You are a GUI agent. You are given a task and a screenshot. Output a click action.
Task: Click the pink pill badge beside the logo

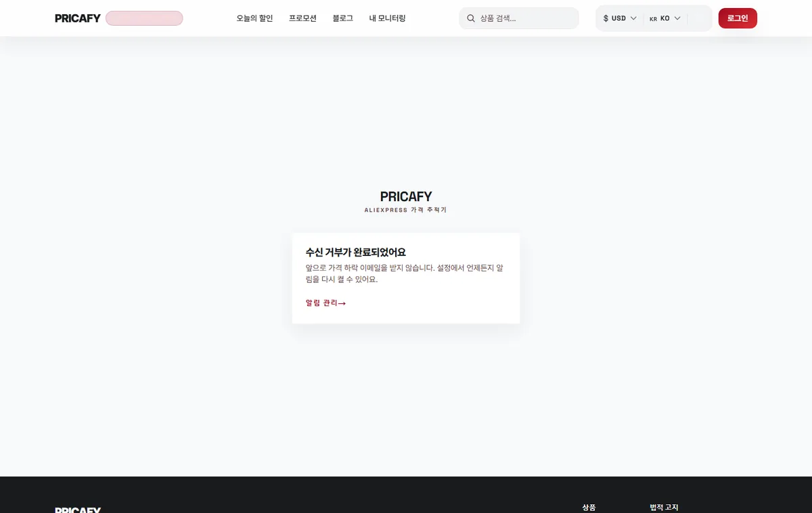click(144, 18)
